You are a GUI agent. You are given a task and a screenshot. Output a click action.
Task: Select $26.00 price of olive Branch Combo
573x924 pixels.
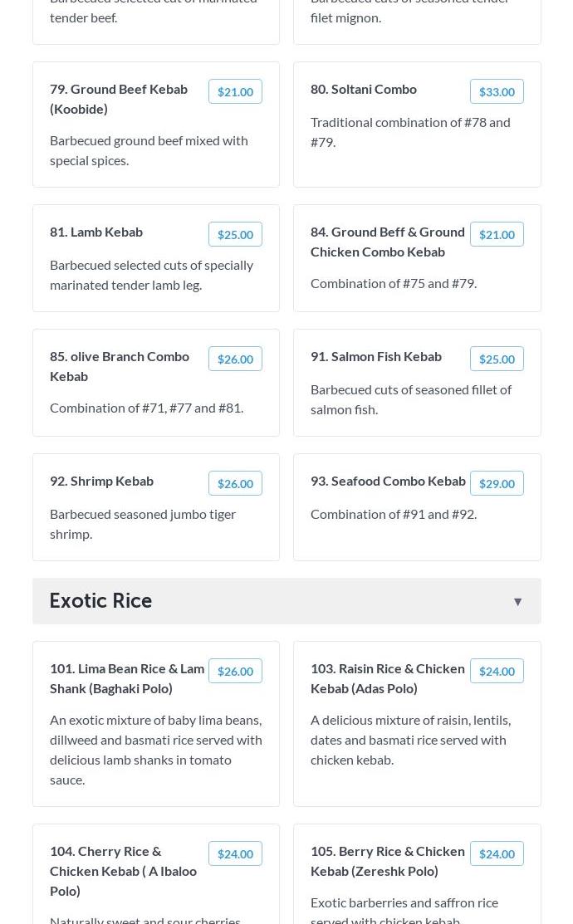click(235, 359)
